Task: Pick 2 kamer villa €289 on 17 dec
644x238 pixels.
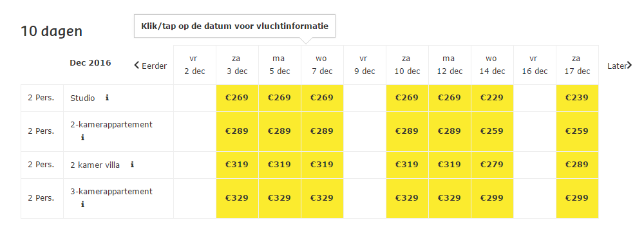Action: [x=577, y=165]
